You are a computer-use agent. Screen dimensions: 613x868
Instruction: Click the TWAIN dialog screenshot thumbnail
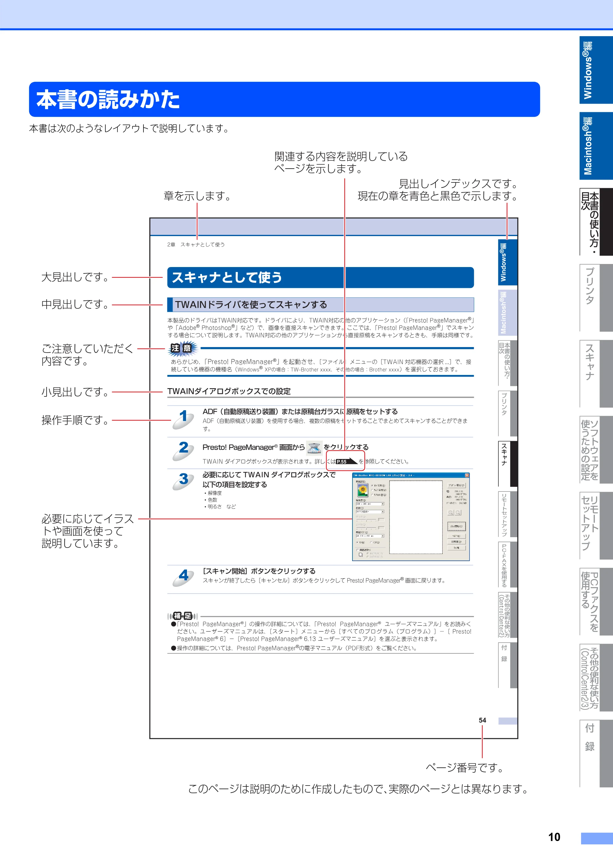pyautogui.click(x=411, y=516)
